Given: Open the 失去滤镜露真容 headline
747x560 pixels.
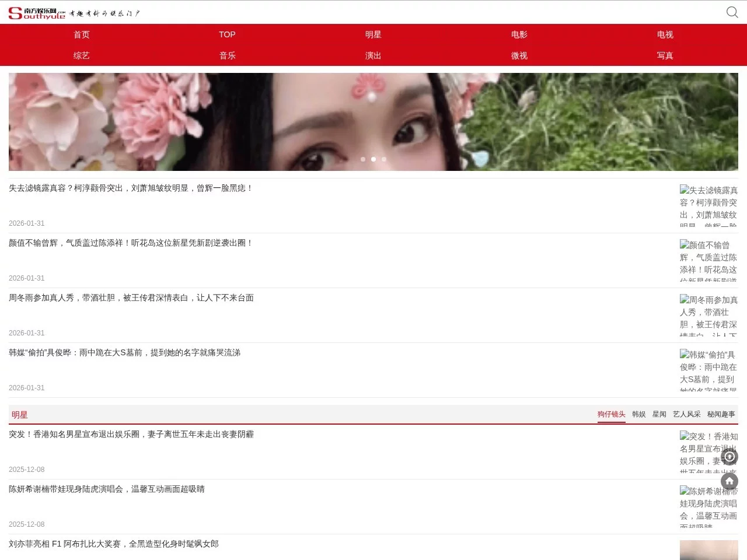Looking at the screenshot, I should (130, 188).
